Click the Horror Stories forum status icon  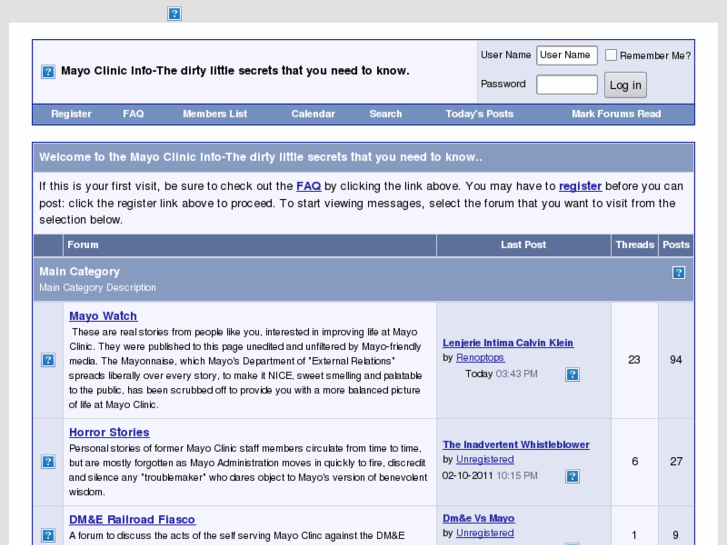point(48,462)
